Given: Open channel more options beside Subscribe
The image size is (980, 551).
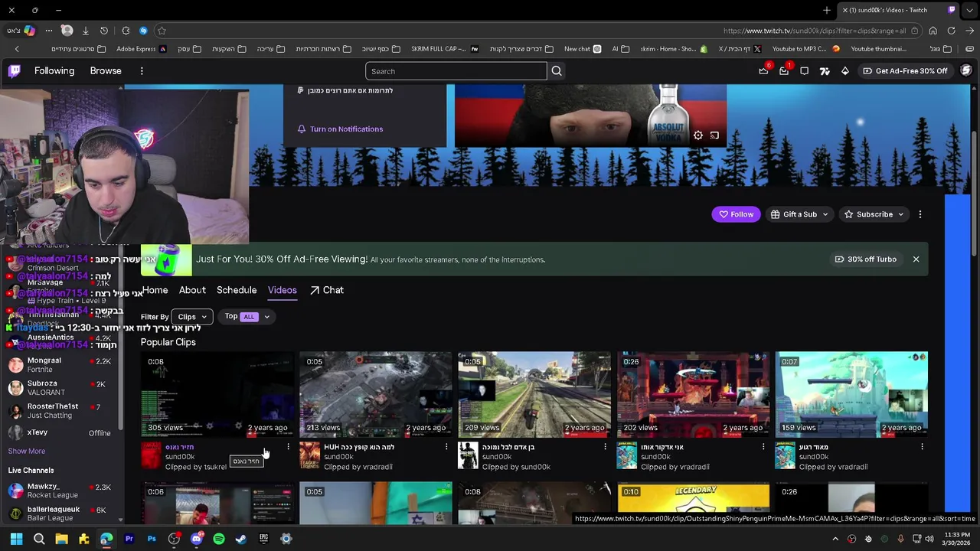Looking at the screenshot, I should (920, 214).
